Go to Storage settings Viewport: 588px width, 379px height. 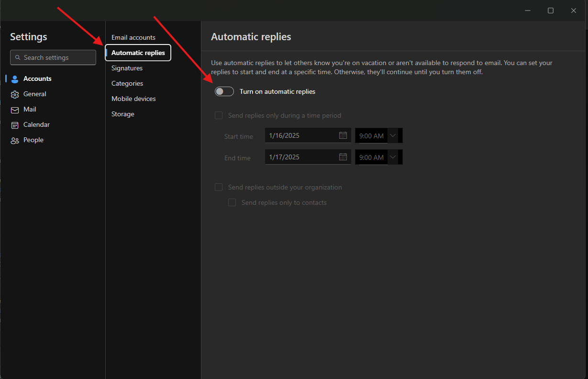coord(122,114)
